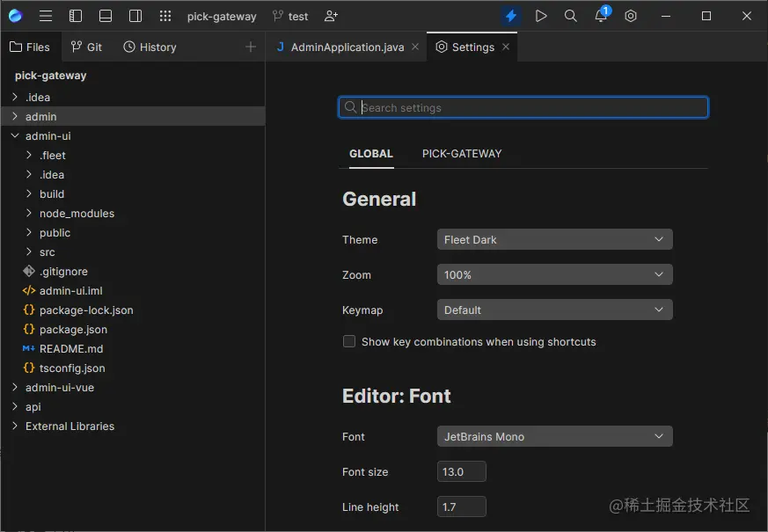Add new panel tab with plus icon
768x532 pixels.
pyautogui.click(x=251, y=47)
